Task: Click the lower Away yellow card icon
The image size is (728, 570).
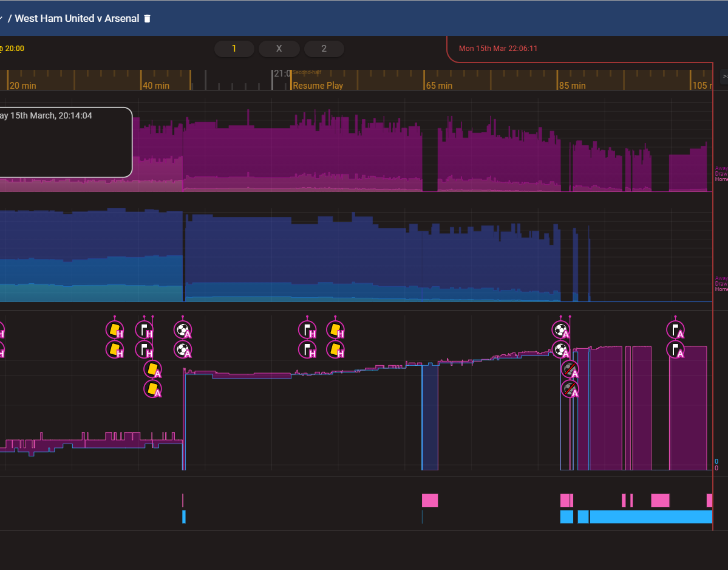Action: (x=153, y=389)
